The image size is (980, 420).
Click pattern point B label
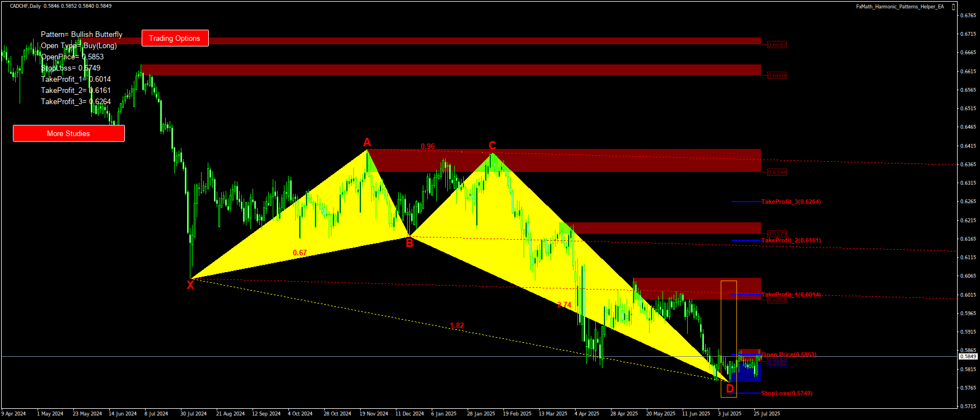click(x=409, y=243)
